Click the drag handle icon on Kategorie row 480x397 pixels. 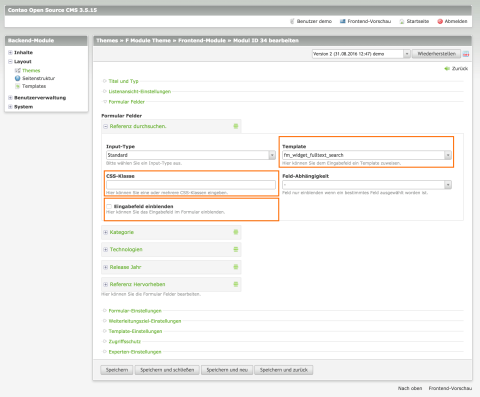(236, 232)
